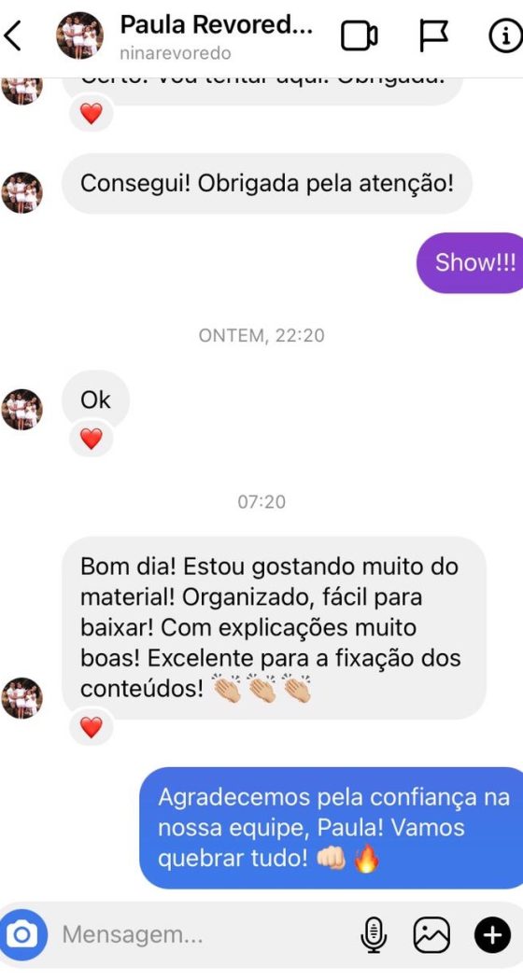Tap ninarevoredo username under the header name
Screen dimensions: 523x980
click(x=176, y=53)
